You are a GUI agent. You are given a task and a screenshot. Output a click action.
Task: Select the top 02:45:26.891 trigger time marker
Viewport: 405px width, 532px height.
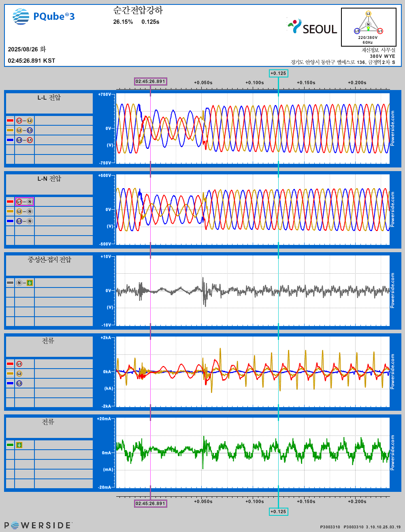coord(150,82)
